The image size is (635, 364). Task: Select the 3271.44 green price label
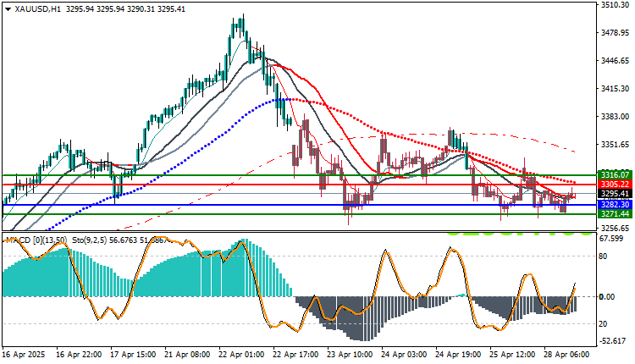[615, 214]
